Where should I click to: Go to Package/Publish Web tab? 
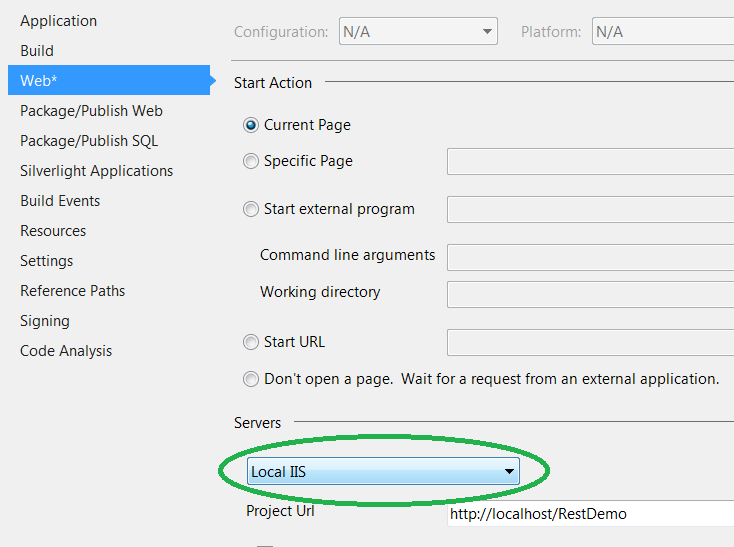[91, 111]
